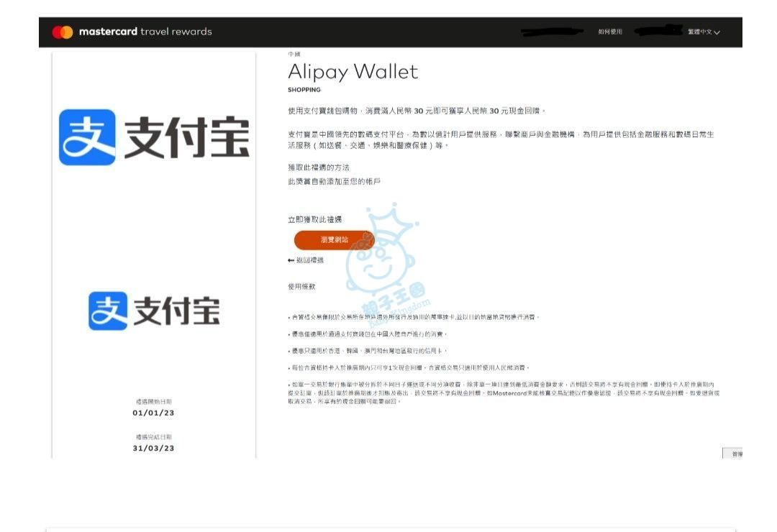Click the "立即獲取此禮遇" label
The image size is (777, 532).
click(314, 219)
